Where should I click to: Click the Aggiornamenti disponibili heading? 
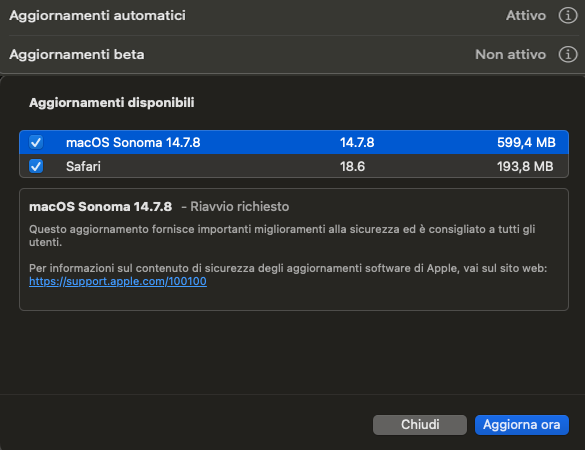(112, 103)
